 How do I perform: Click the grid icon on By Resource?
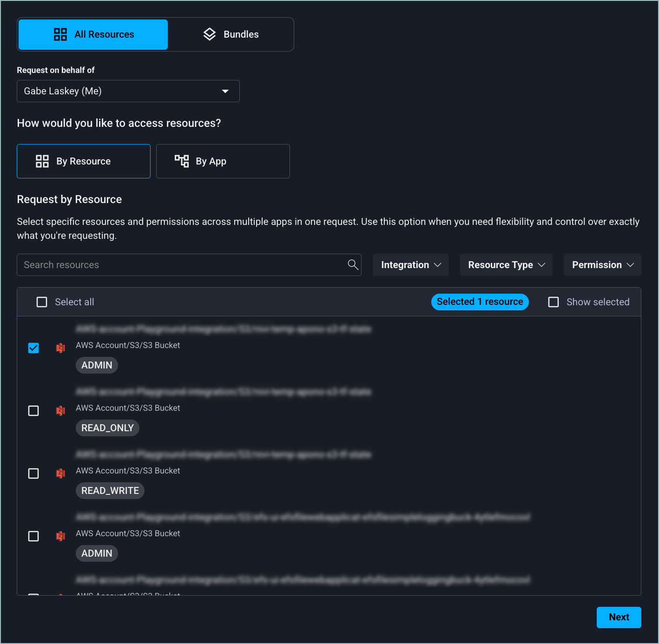point(42,161)
